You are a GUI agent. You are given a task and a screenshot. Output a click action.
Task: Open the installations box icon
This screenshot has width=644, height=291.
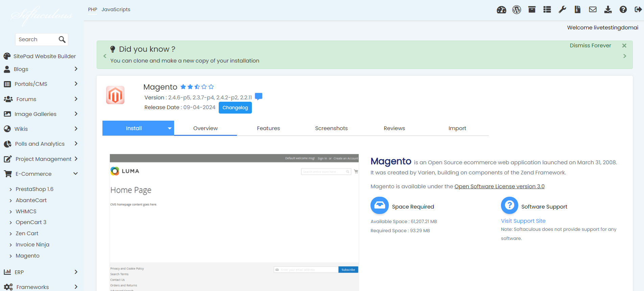coord(532,9)
